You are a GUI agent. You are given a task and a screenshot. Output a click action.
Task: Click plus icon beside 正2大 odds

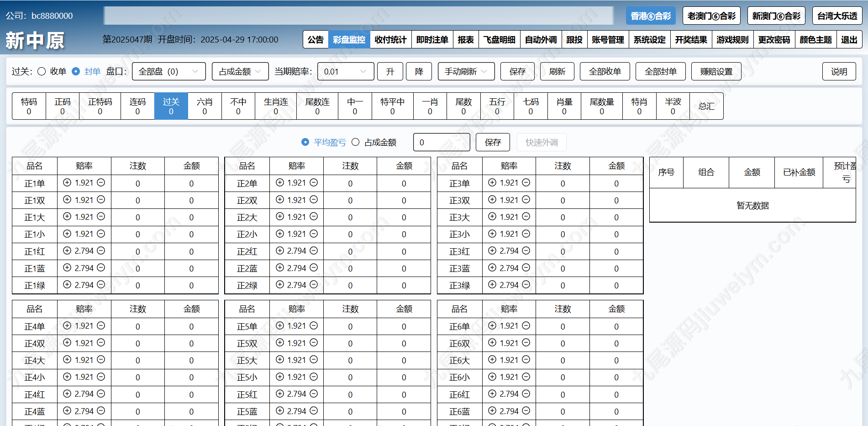point(280,216)
